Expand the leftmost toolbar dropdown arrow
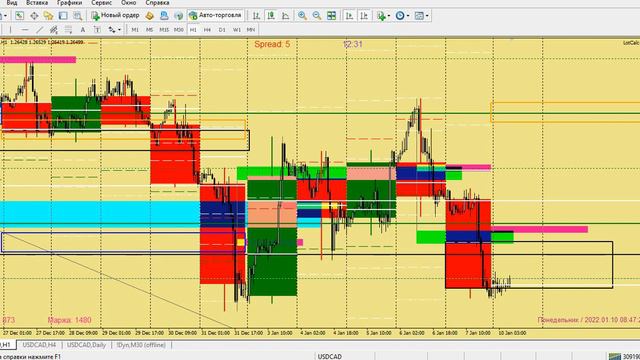 (x=6, y=16)
